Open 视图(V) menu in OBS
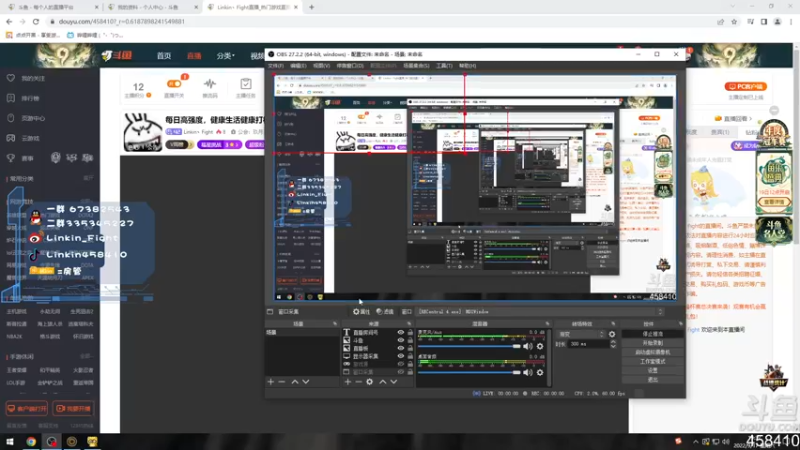The image size is (800, 450). pos(321,66)
